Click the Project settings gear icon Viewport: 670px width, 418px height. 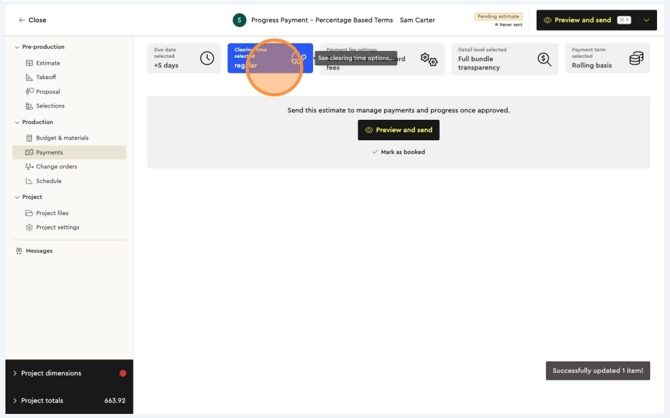point(29,227)
